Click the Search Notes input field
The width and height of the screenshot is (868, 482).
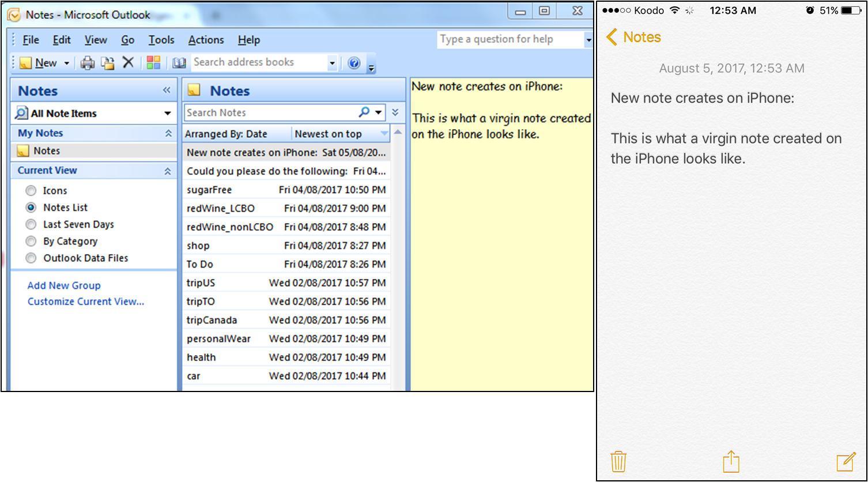coord(270,112)
